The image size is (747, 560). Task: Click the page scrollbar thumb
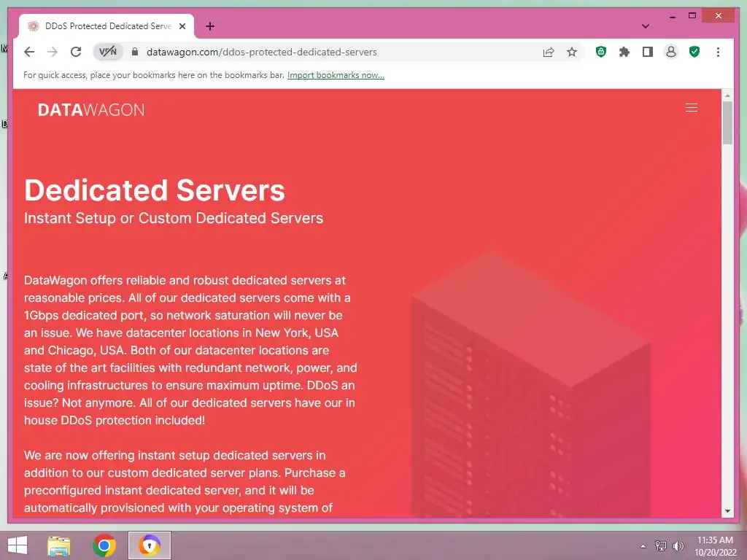pyautogui.click(x=727, y=122)
